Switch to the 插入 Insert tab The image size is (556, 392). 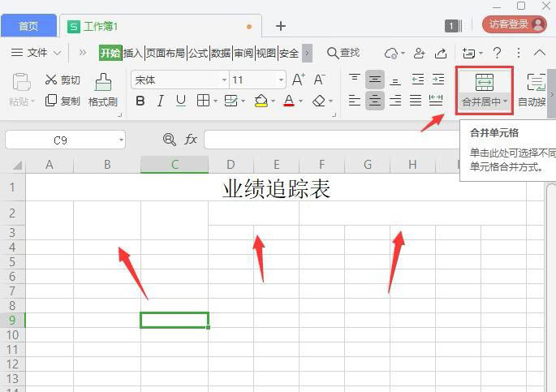(x=133, y=54)
